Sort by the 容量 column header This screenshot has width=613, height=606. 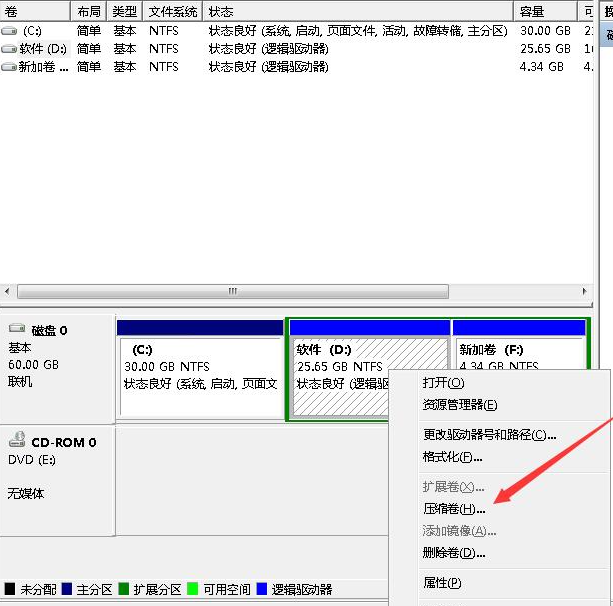coord(545,11)
